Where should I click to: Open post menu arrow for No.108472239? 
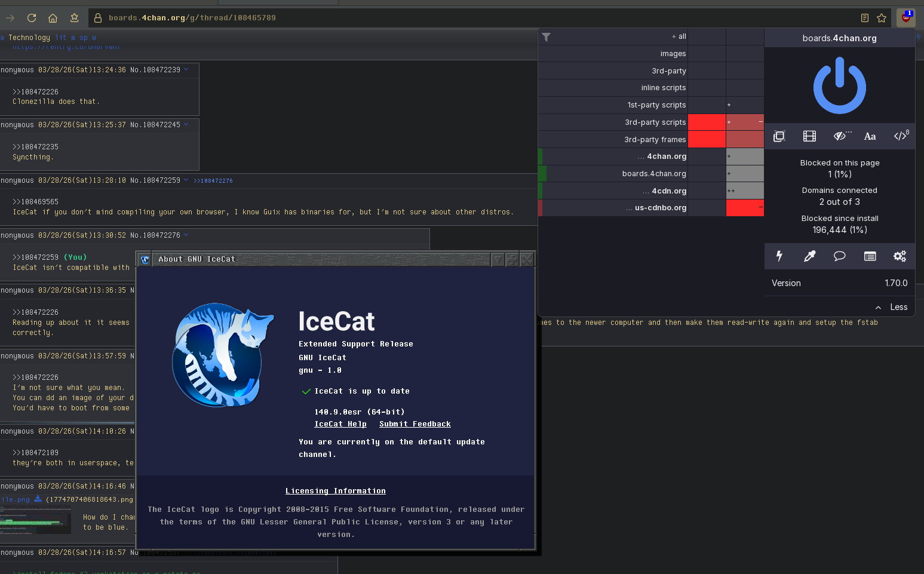(186, 69)
